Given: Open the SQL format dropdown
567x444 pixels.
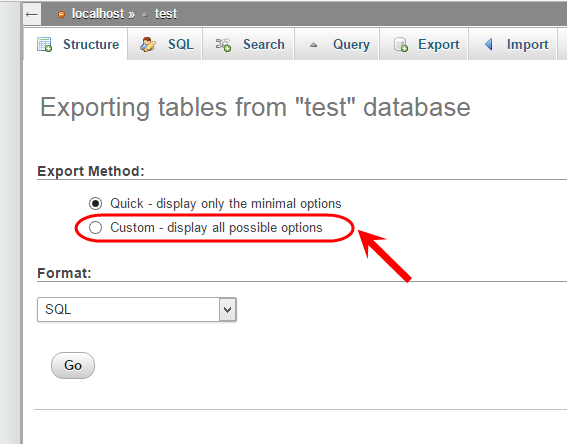Looking at the screenshot, I should click(137, 309).
